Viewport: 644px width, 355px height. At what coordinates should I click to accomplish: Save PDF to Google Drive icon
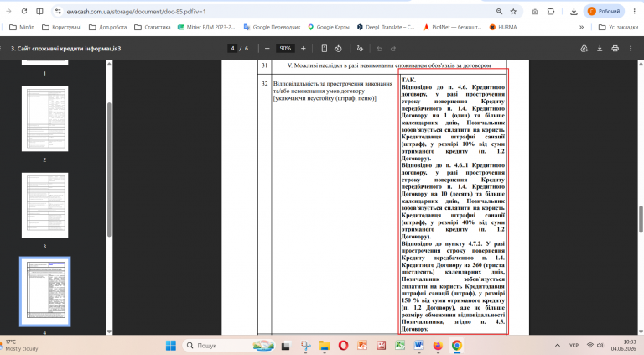pos(584,49)
